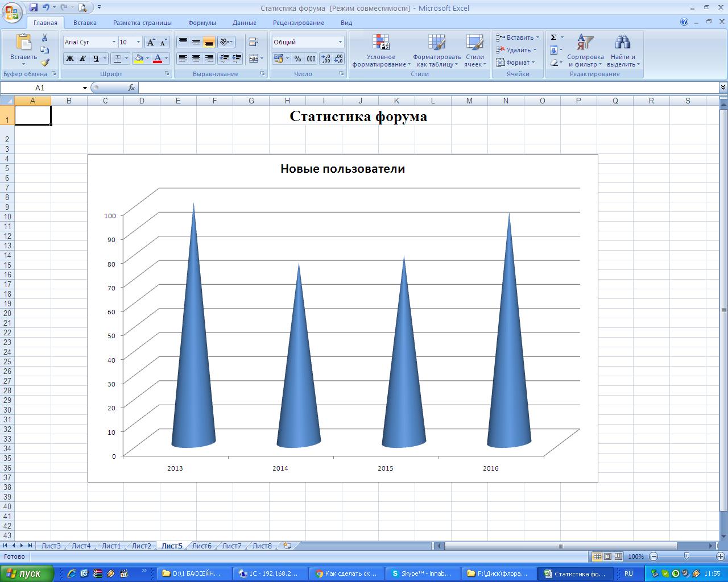Click the percent style icon

(297, 59)
